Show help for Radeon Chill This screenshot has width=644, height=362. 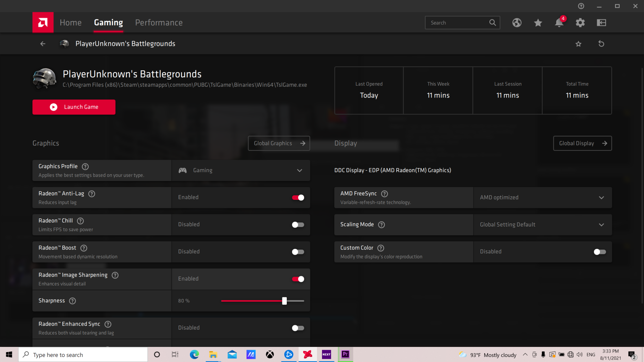tap(80, 221)
